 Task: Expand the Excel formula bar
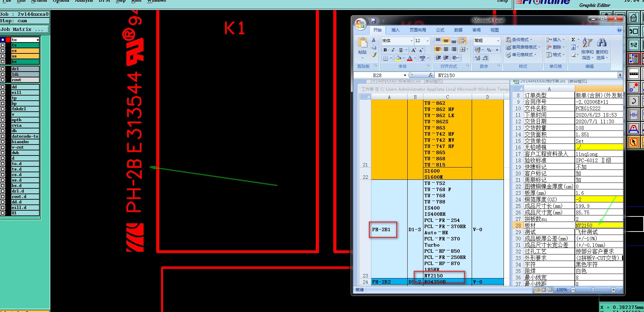coord(620,75)
